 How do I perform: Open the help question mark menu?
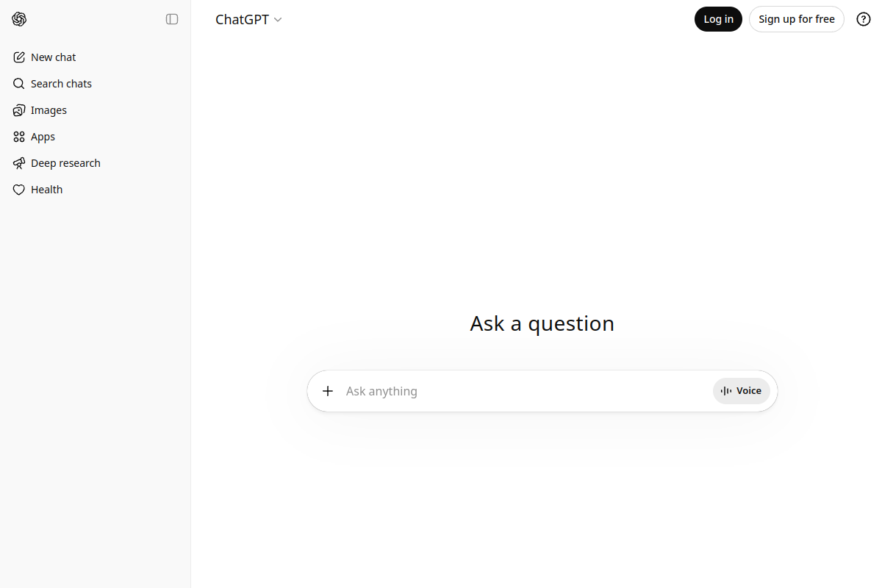pos(864,19)
